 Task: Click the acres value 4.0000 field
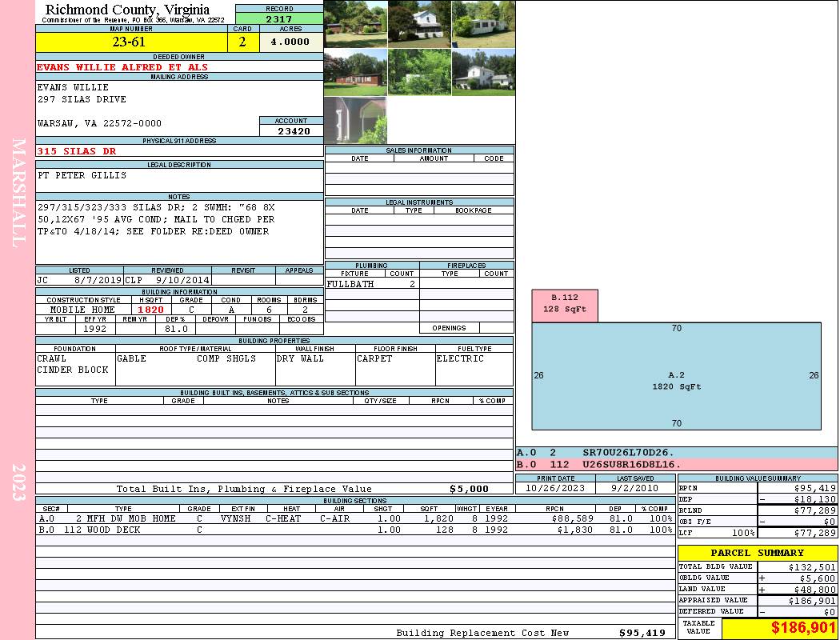tap(290, 42)
